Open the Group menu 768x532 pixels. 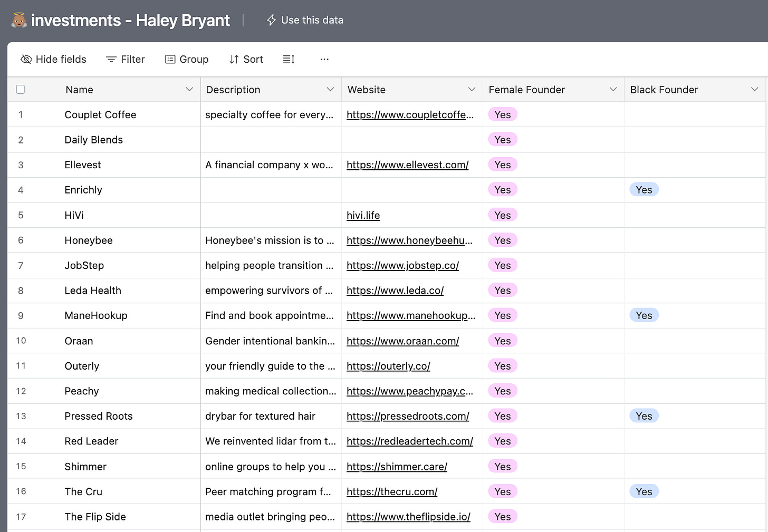[x=187, y=59]
